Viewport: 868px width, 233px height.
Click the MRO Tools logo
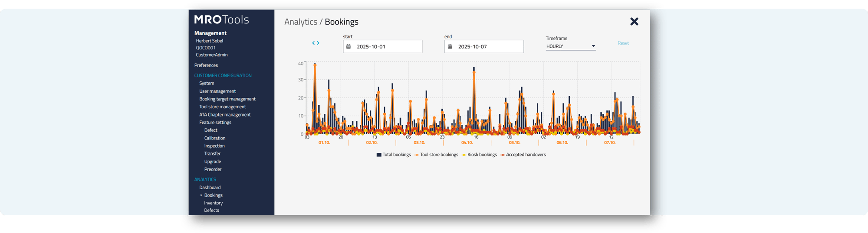tap(221, 19)
